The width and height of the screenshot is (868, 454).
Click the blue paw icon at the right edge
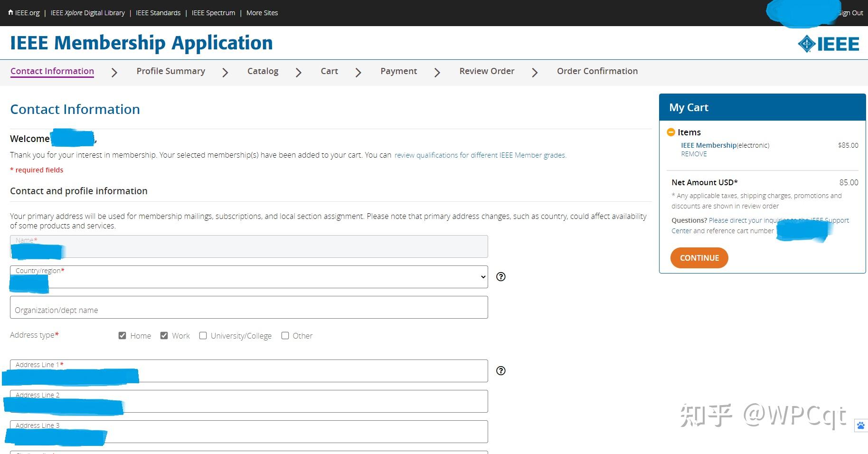pyautogui.click(x=860, y=426)
